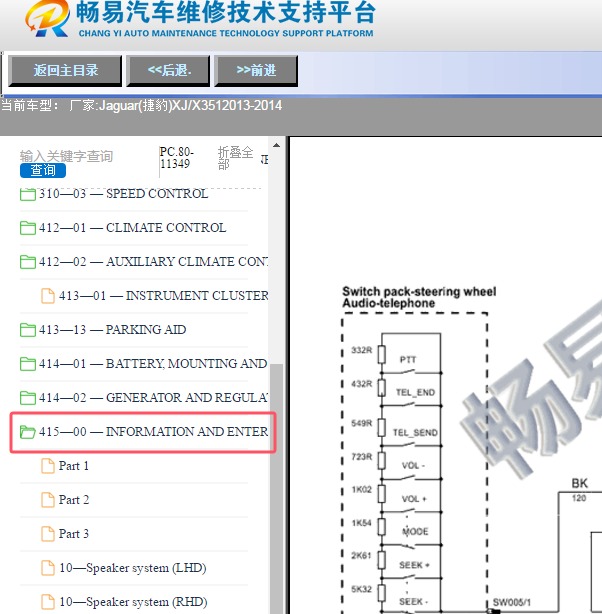Click the VOL + switch label in the diagram
The image size is (602, 614).
click(x=414, y=499)
